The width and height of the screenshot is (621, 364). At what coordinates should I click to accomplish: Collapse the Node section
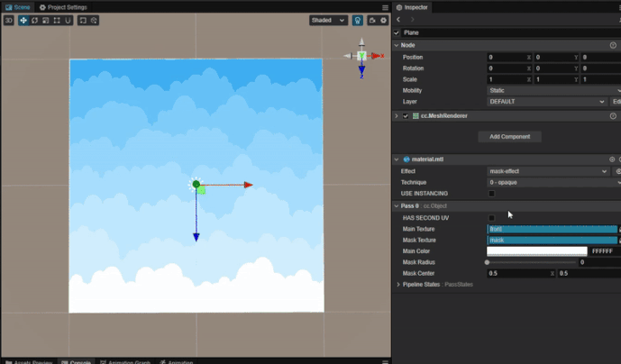[397, 45]
